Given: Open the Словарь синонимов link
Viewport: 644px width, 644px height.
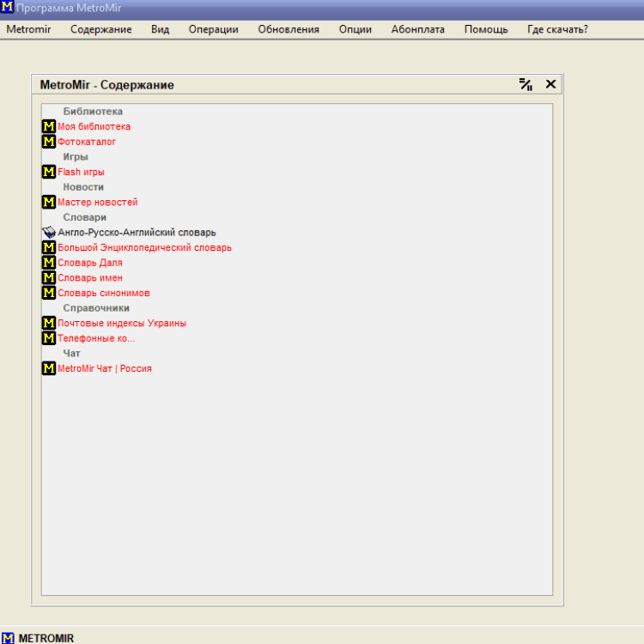Looking at the screenshot, I should [104, 294].
